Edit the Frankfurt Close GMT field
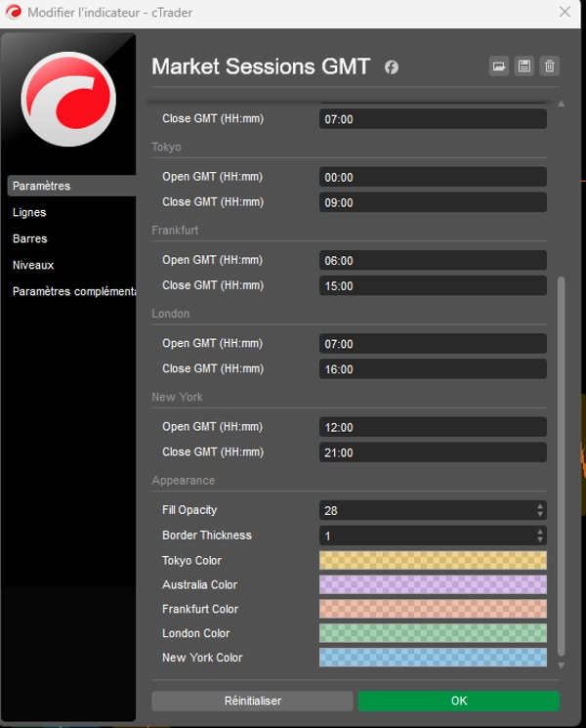The height and width of the screenshot is (728, 586). (x=433, y=285)
